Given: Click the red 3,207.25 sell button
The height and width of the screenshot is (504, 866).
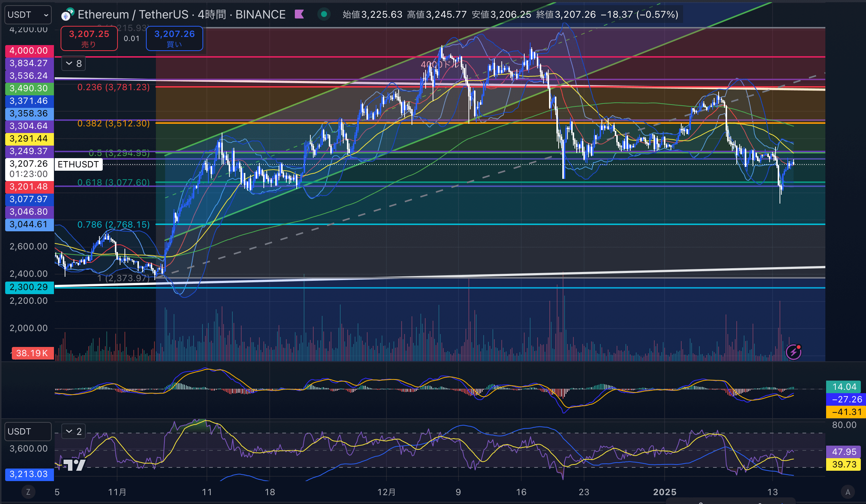Looking at the screenshot, I should [x=89, y=38].
